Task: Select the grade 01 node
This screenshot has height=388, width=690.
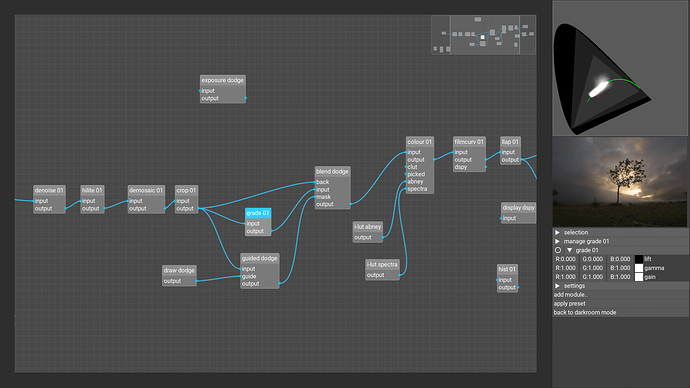Action: point(258,213)
